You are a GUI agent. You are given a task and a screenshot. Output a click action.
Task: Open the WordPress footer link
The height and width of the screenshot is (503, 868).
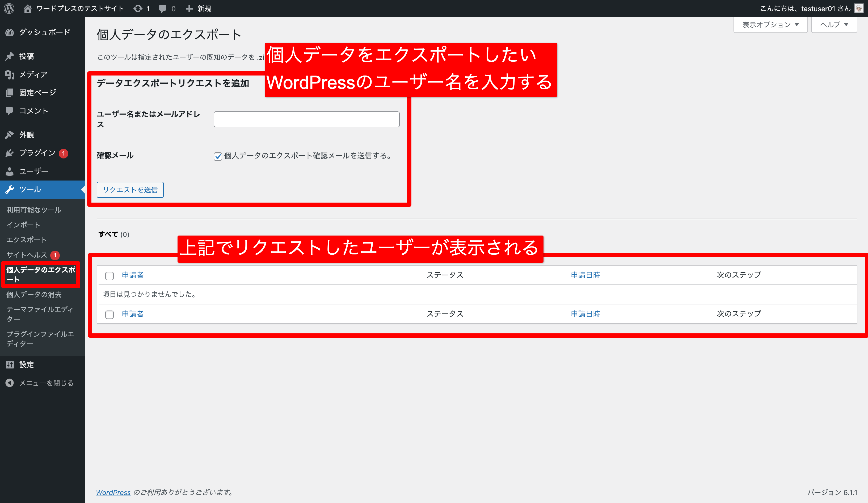[x=113, y=492]
